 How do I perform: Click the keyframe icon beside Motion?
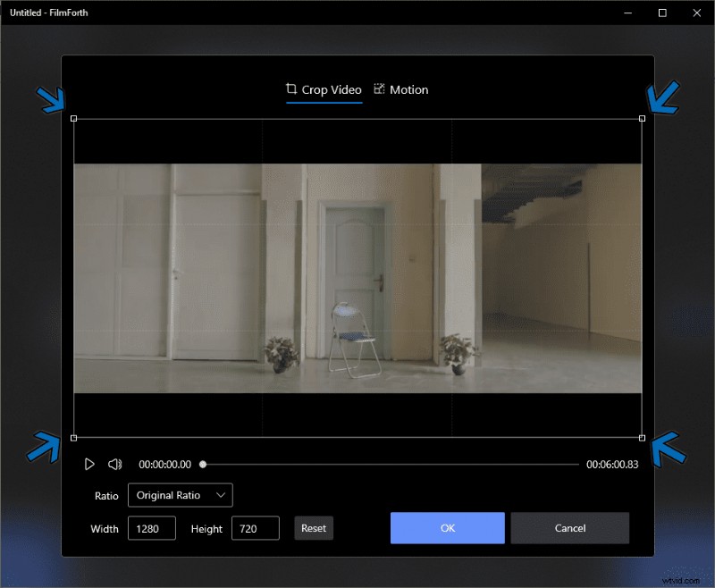point(378,89)
